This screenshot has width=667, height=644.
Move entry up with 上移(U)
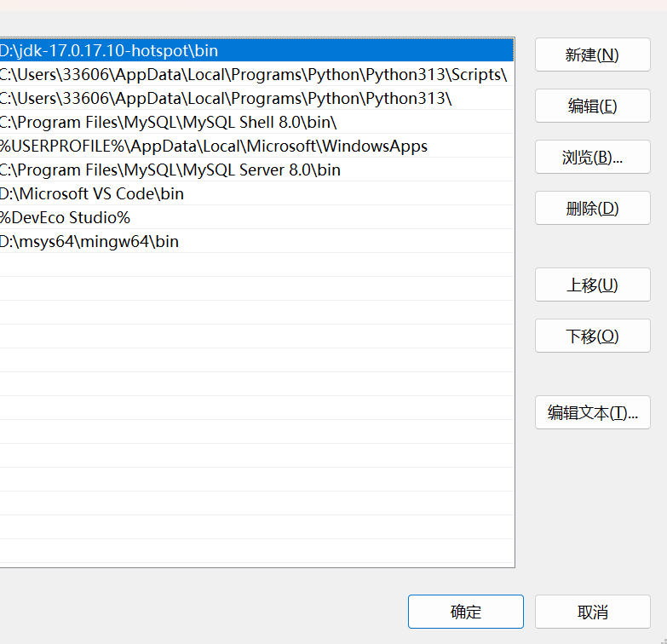(593, 285)
